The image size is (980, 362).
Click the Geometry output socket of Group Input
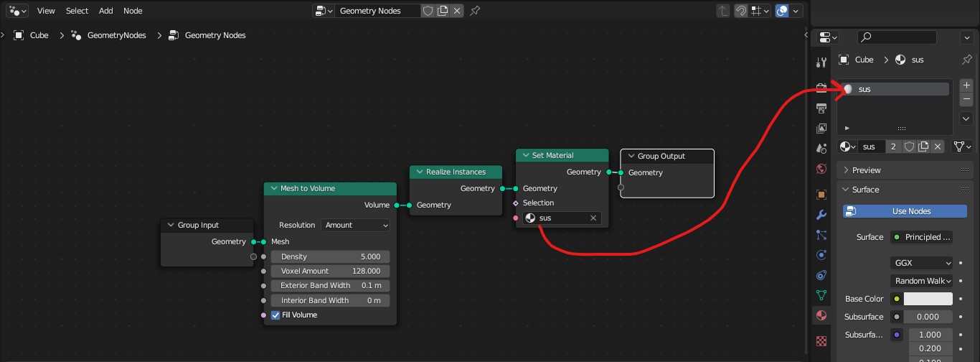tap(253, 241)
